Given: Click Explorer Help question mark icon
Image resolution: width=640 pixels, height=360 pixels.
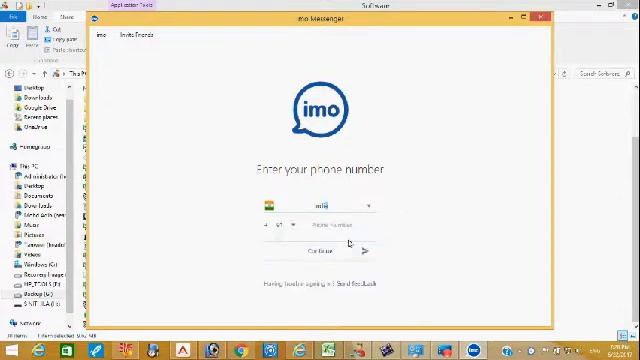Looking at the screenshot, I should pos(635,16).
